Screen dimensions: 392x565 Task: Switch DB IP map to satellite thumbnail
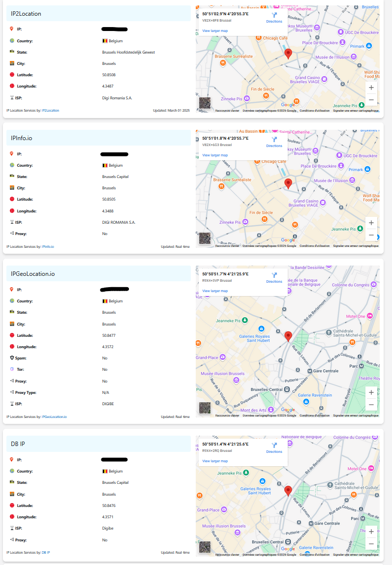pos(205,547)
